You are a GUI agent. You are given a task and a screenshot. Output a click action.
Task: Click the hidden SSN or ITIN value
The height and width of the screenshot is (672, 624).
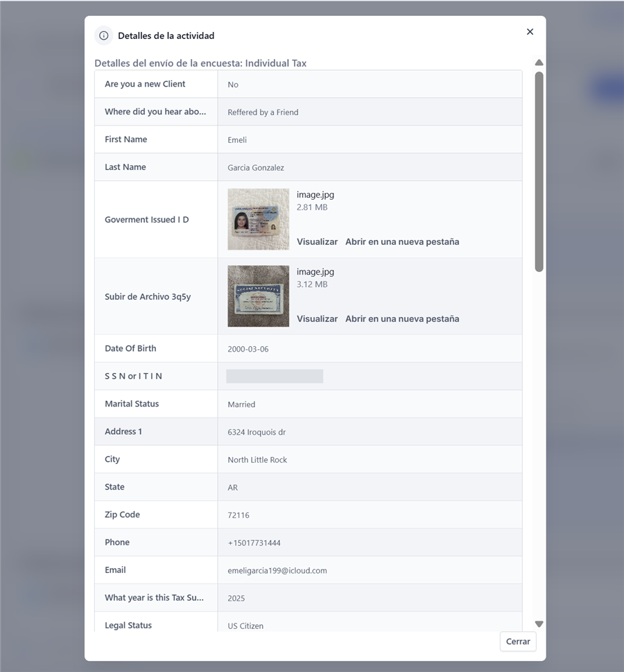[275, 377]
